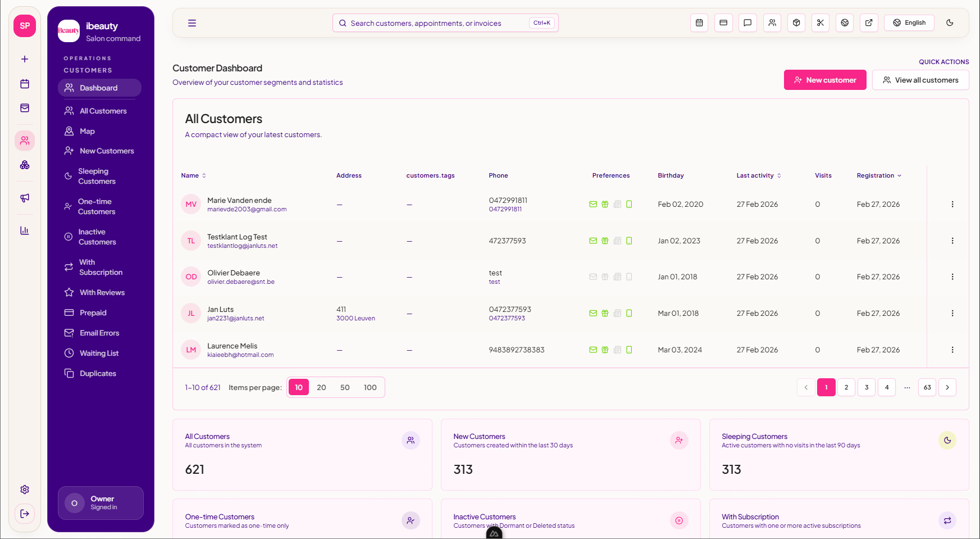The image size is (980, 539).
Task: Click the New customer button
Action: coord(824,80)
